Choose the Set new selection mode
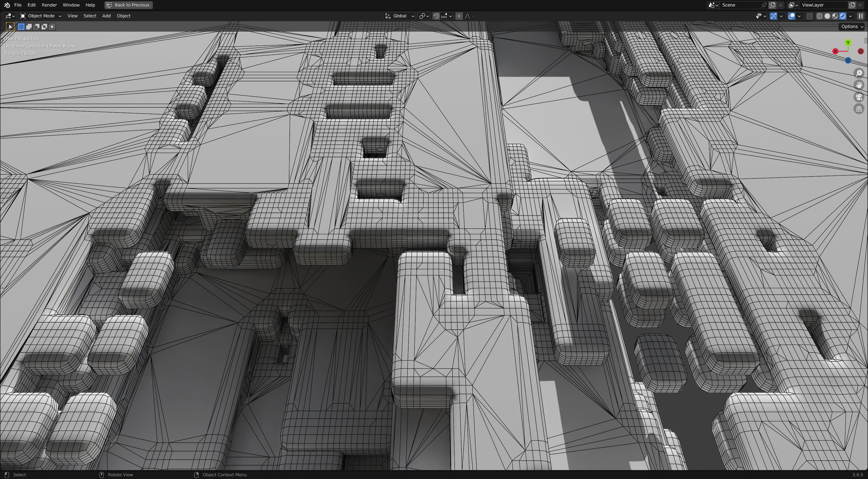 coord(21,27)
